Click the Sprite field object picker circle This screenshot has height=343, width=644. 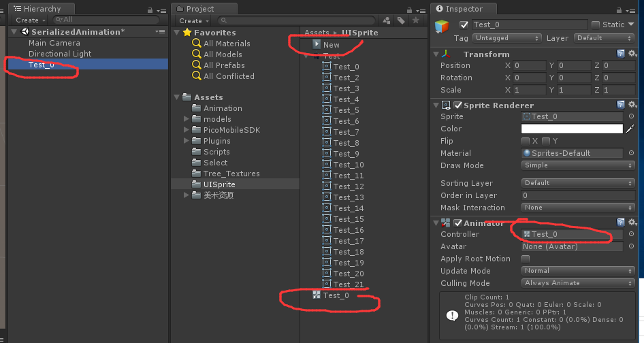(631, 116)
